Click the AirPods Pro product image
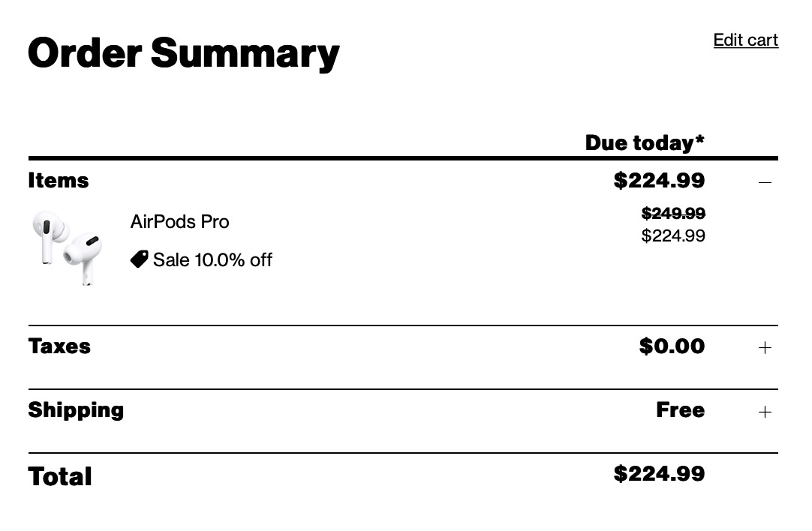 (x=66, y=247)
